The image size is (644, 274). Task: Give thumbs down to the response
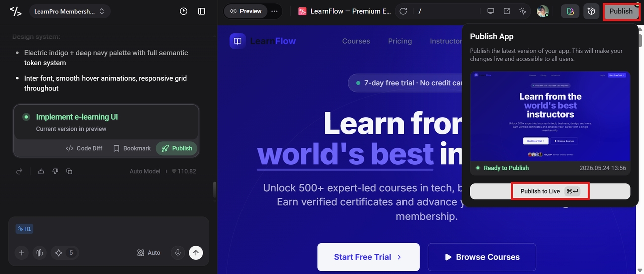(x=55, y=171)
